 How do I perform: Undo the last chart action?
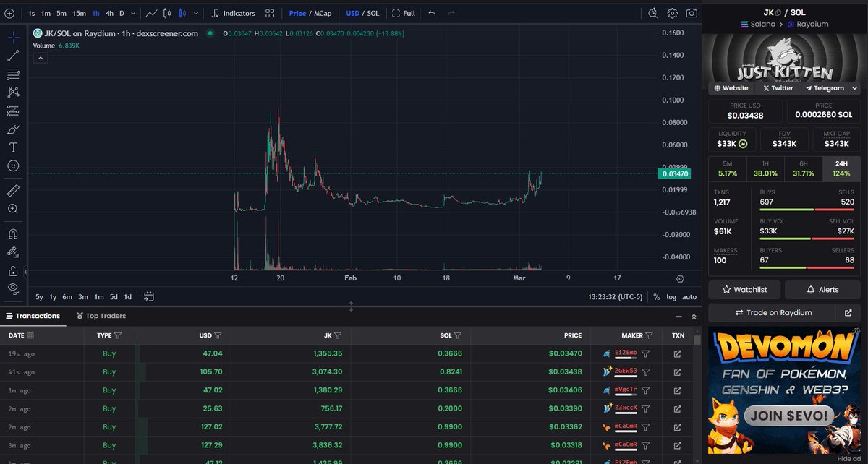432,13
